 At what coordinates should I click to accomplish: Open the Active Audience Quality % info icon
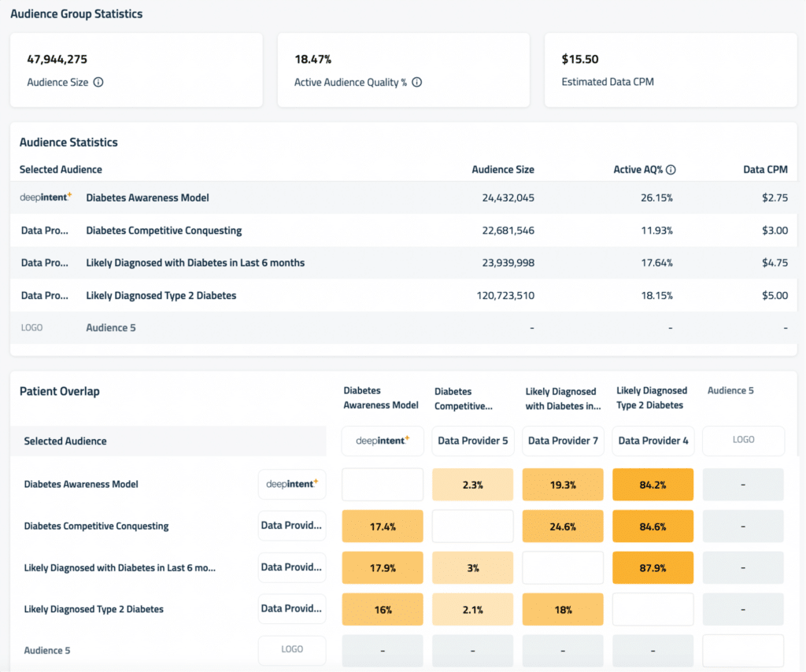(417, 82)
